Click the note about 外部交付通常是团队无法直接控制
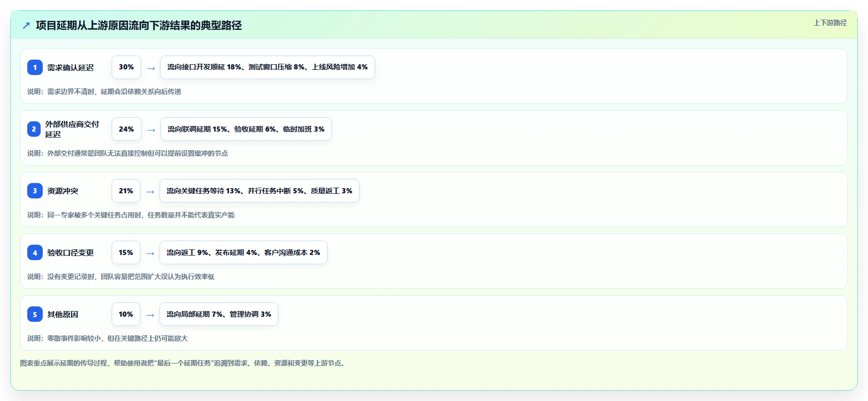 point(128,153)
